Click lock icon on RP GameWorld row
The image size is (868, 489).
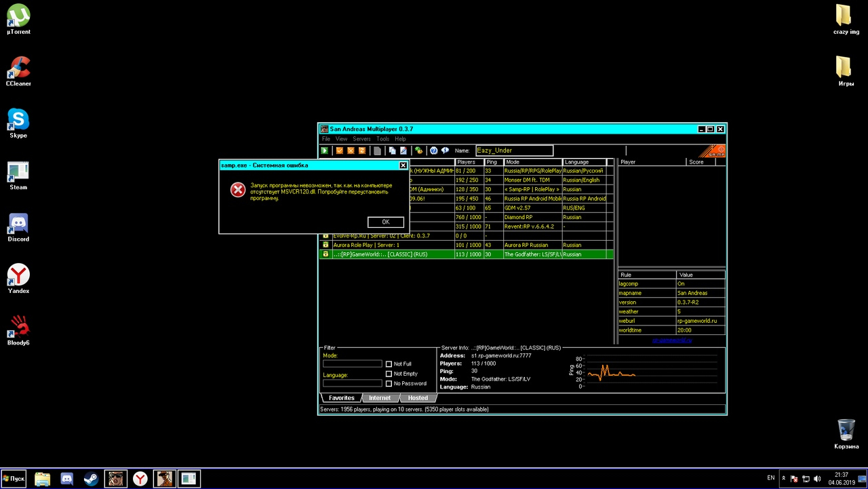pos(325,254)
